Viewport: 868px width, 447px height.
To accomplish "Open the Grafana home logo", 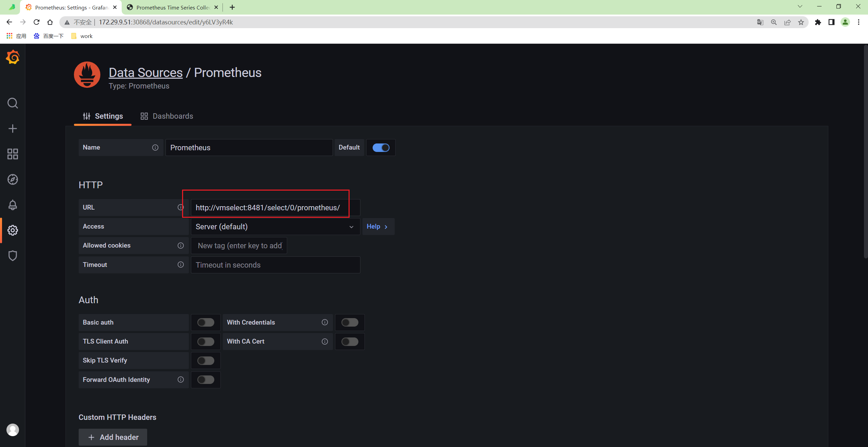I will coord(13,57).
